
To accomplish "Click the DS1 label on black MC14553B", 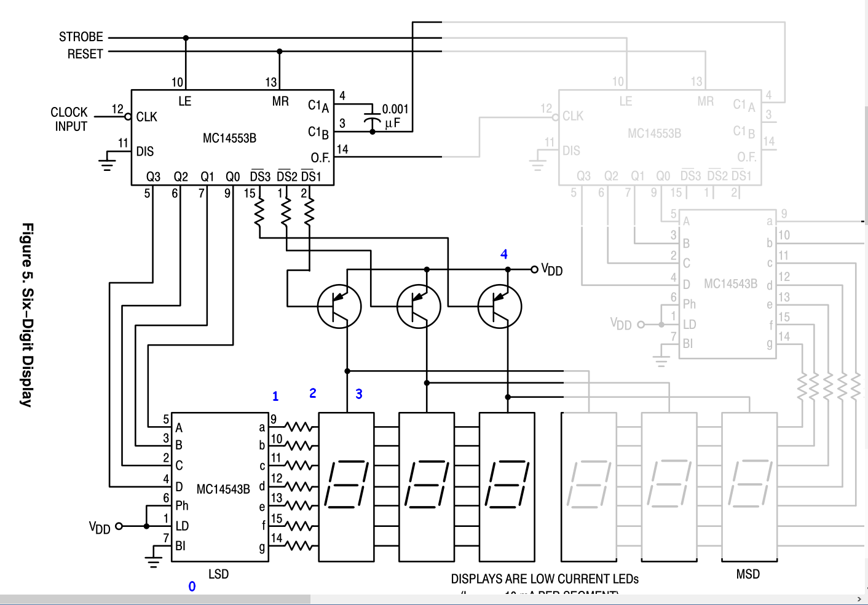I will tap(311, 176).
